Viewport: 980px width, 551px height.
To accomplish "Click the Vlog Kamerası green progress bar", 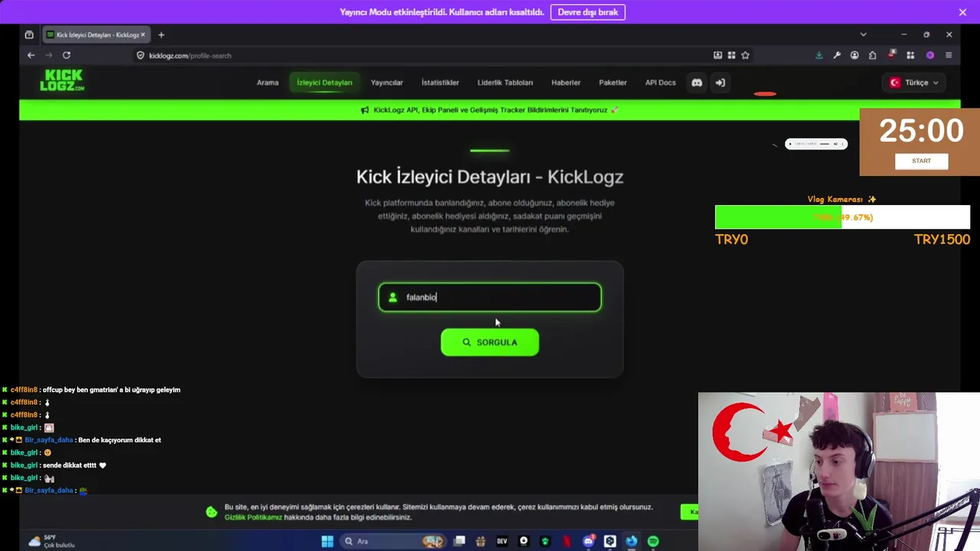I will (842, 217).
